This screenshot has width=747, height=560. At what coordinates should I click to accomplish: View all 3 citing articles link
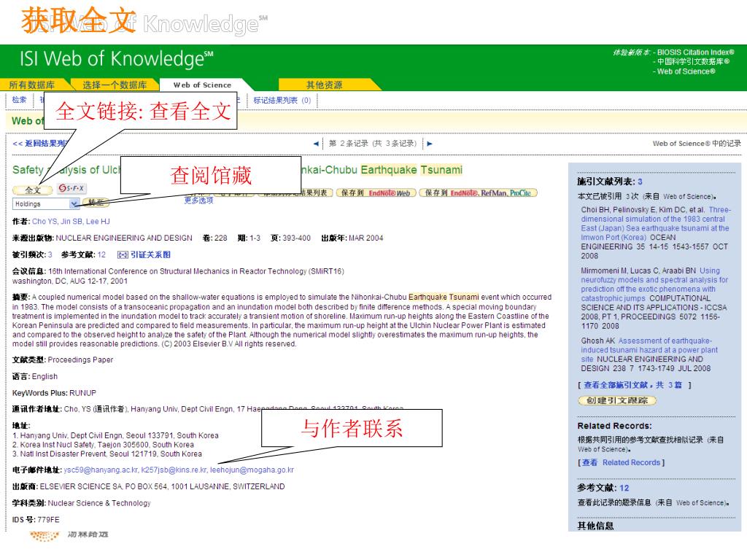coord(632,385)
